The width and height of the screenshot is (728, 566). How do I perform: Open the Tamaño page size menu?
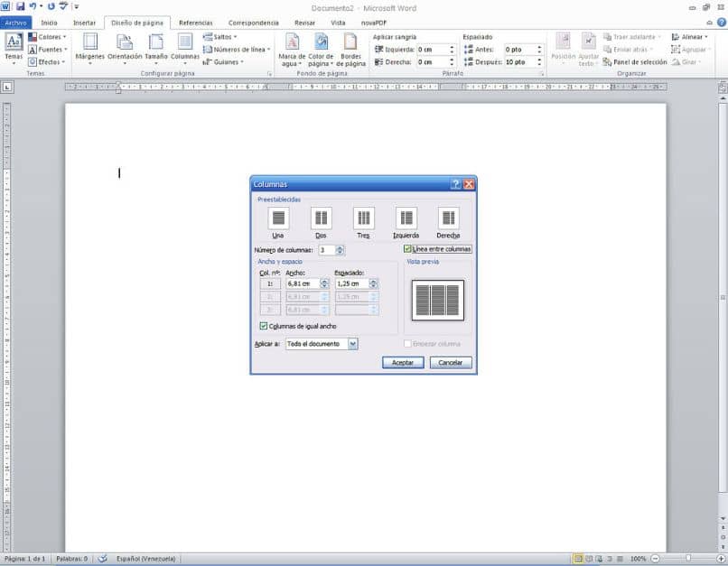[156, 48]
